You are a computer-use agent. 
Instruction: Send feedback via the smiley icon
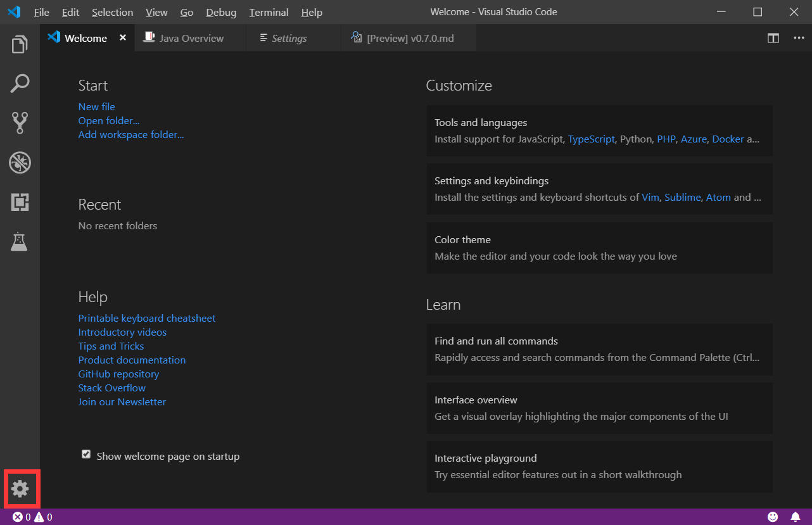[773, 517]
